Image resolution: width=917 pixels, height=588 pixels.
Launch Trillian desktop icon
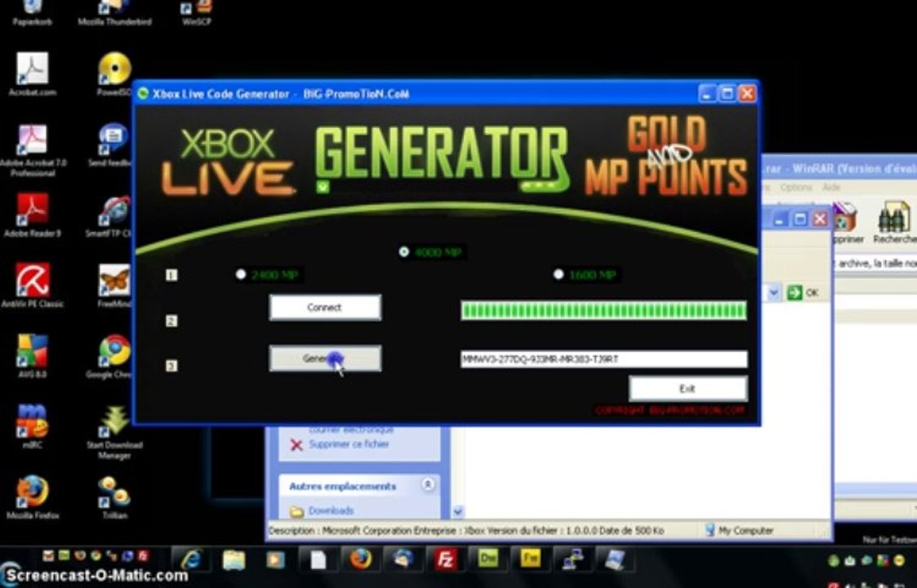(x=114, y=497)
